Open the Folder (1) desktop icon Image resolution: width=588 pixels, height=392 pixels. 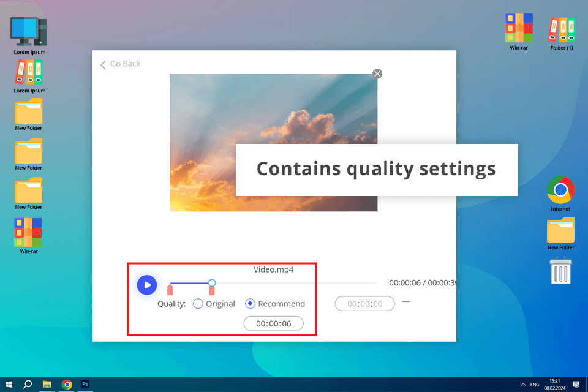pyautogui.click(x=562, y=34)
